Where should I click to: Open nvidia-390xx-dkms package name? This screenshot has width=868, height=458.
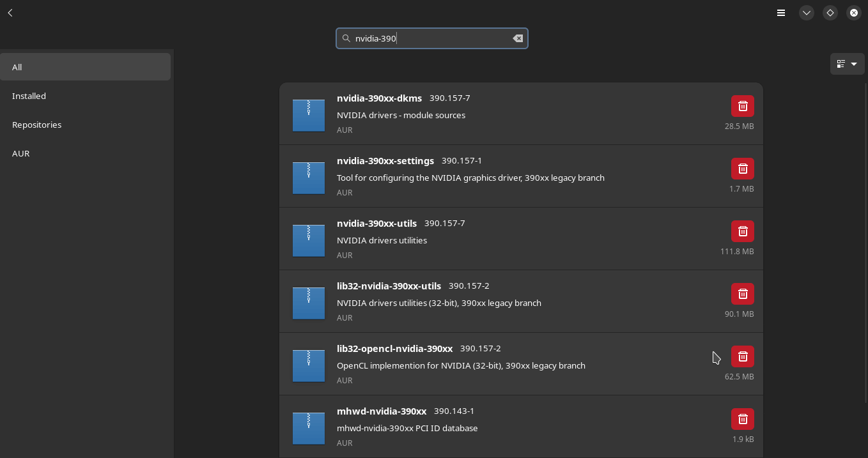click(x=379, y=98)
